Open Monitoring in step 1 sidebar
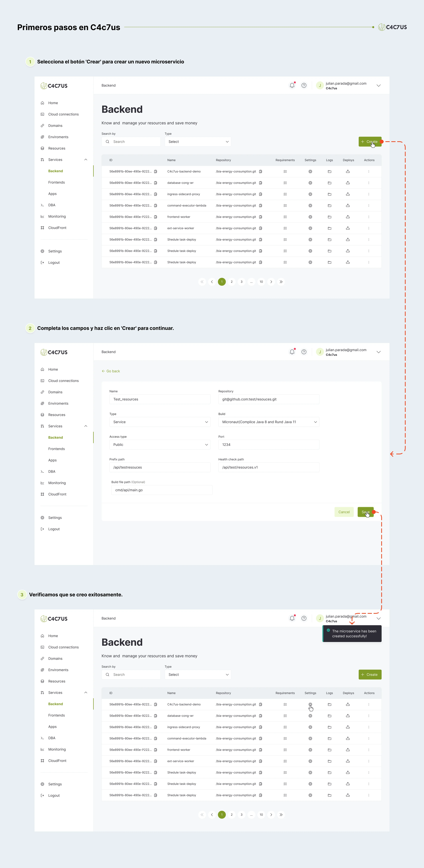Image resolution: width=424 pixels, height=868 pixels. point(57,216)
